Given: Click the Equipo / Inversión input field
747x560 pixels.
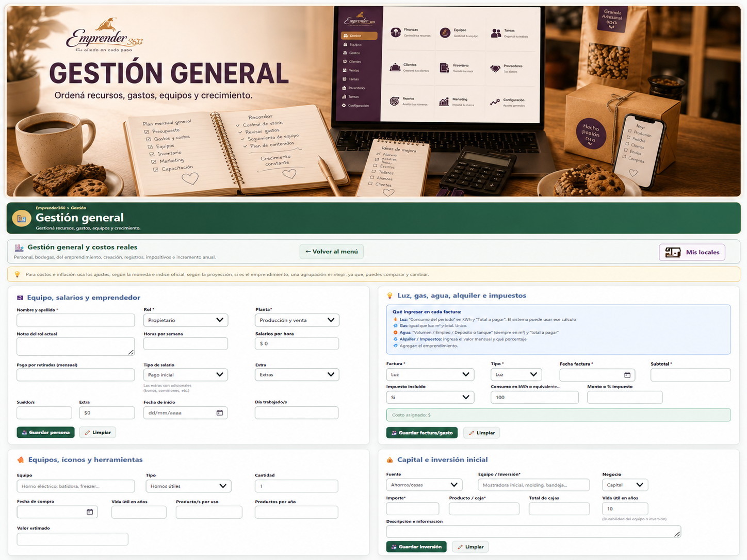Looking at the screenshot, I should coord(534,485).
